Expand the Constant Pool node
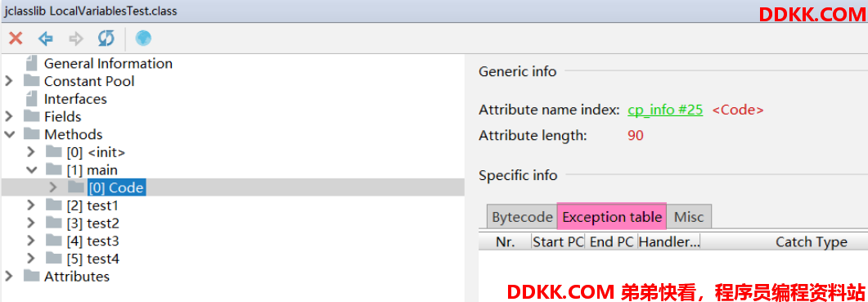The image size is (868, 302). click(x=9, y=81)
